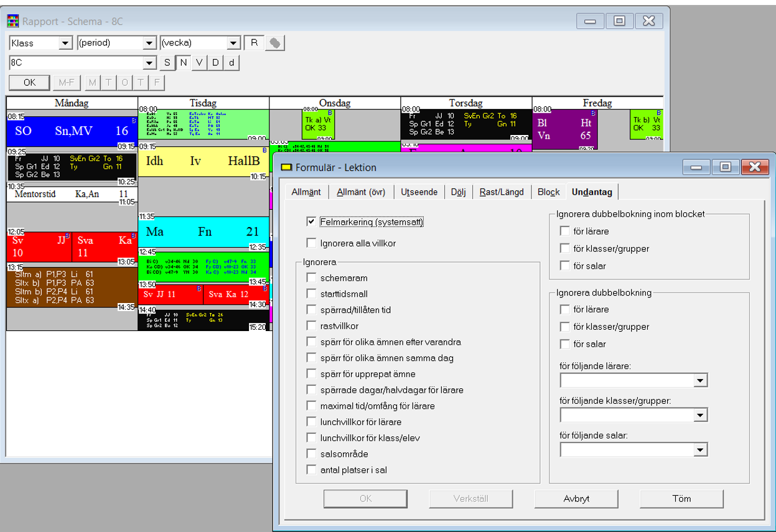Click the uppercase D button

[x=215, y=63]
